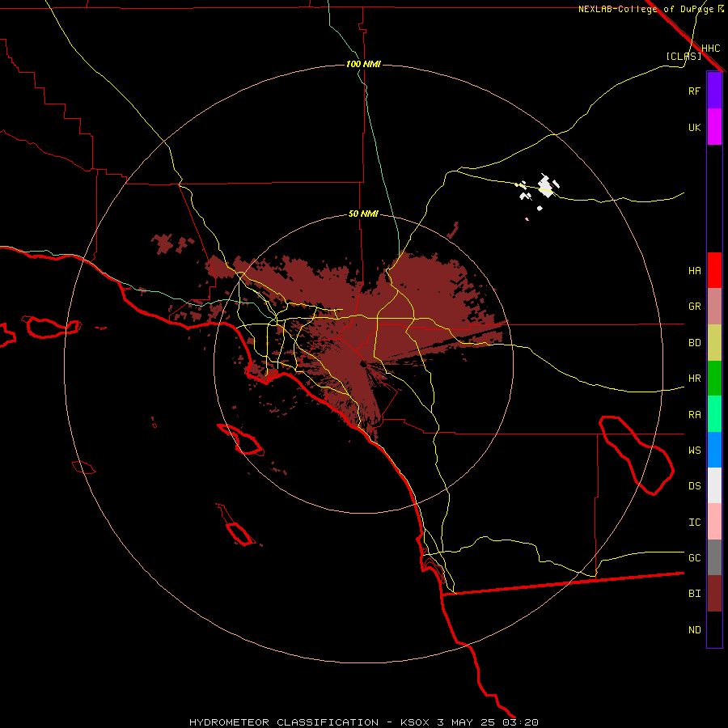
Task: Click the 'DS' legend label
Action: click(694, 486)
